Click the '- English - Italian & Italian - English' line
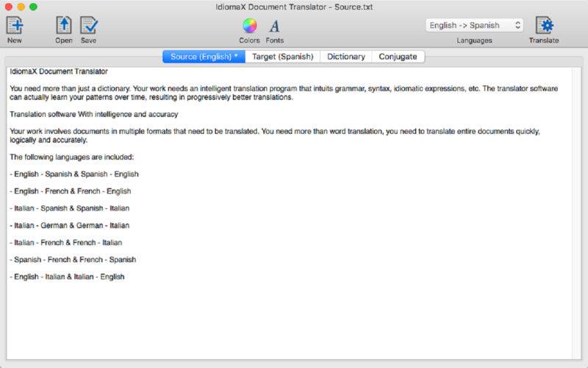Viewport: 588px width, 368px height. pyautogui.click(x=67, y=277)
